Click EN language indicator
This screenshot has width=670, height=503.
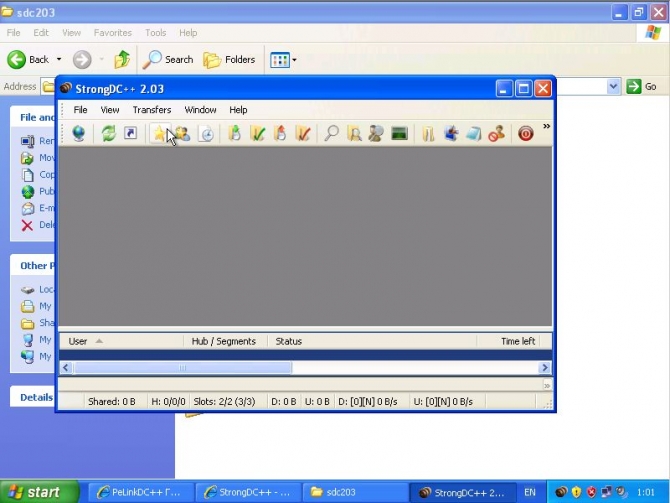coord(530,492)
